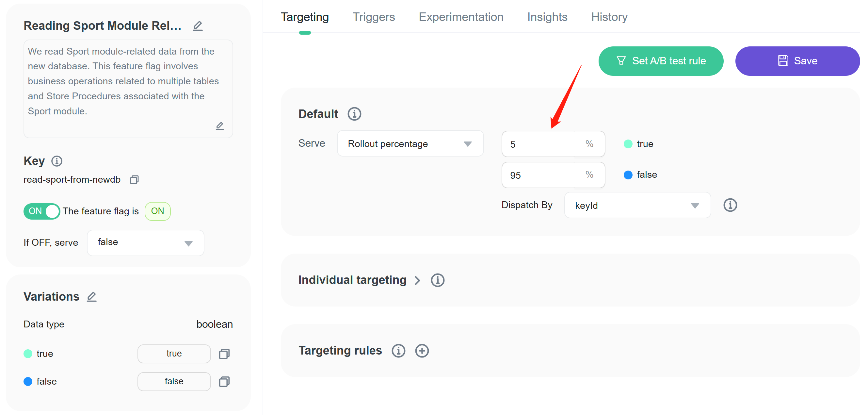Click the false variation value box
Image resolution: width=868 pixels, height=415 pixels.
[174, 381]
